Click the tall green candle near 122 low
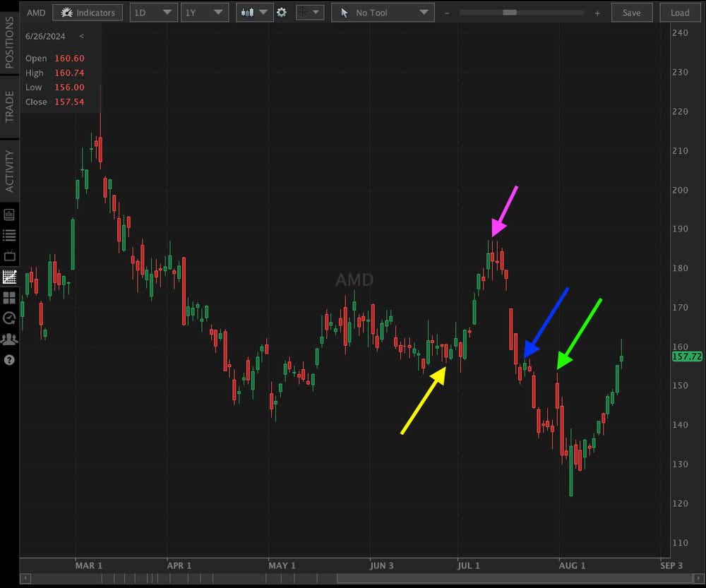706x588 pixels. tap(571, 471)
